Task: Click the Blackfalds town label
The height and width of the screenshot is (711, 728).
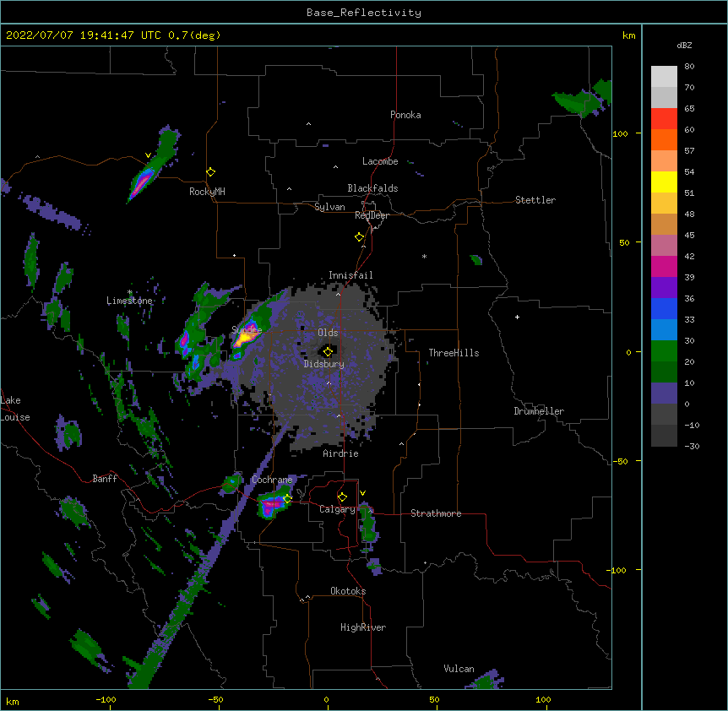Action: click(x=372, y=188)
